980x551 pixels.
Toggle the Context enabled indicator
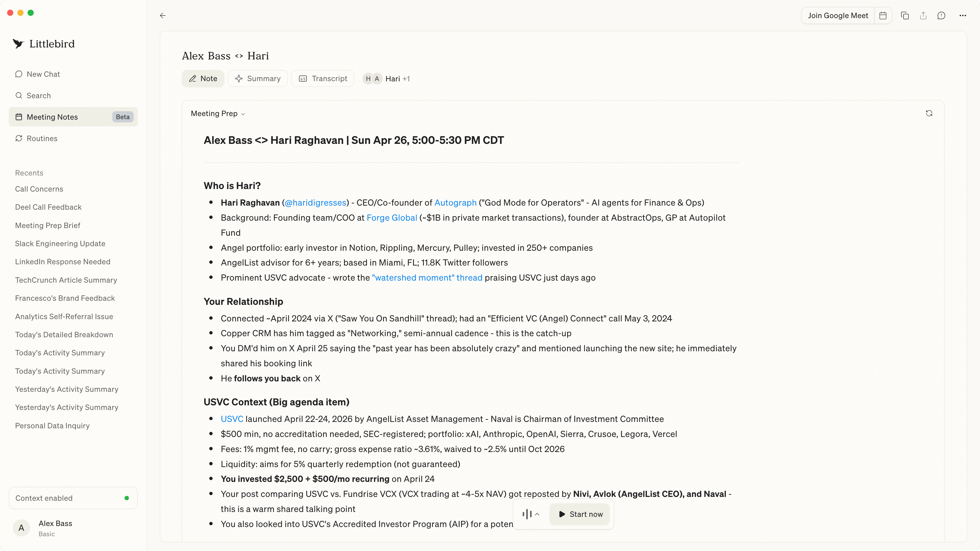coord(127,498)
